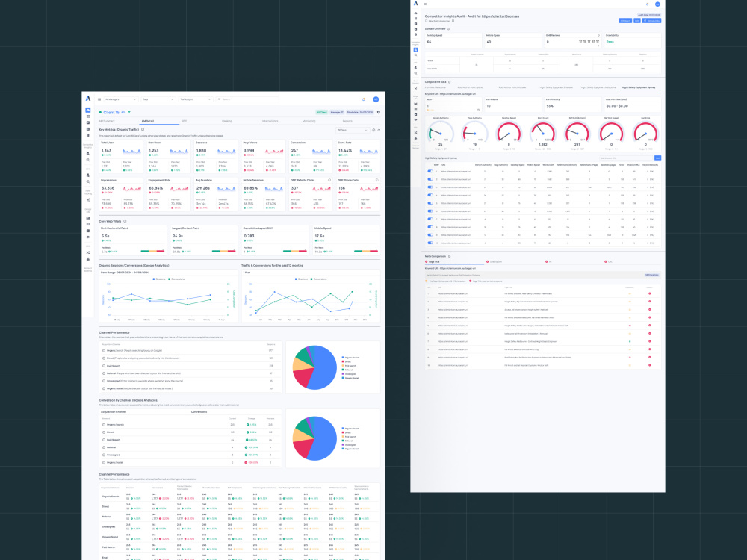Image resolution: width=747 pixels, height=560 pixels.
Task: Select Organic Search radio in Channel Performance table
Action: click(104, 350)
